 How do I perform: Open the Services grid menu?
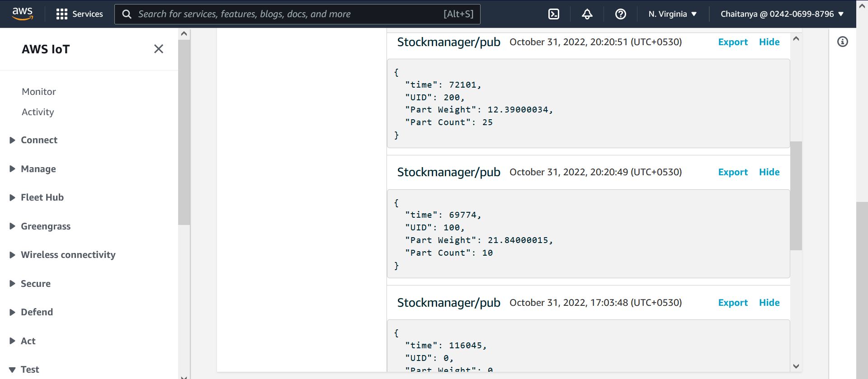pos(80,14)
